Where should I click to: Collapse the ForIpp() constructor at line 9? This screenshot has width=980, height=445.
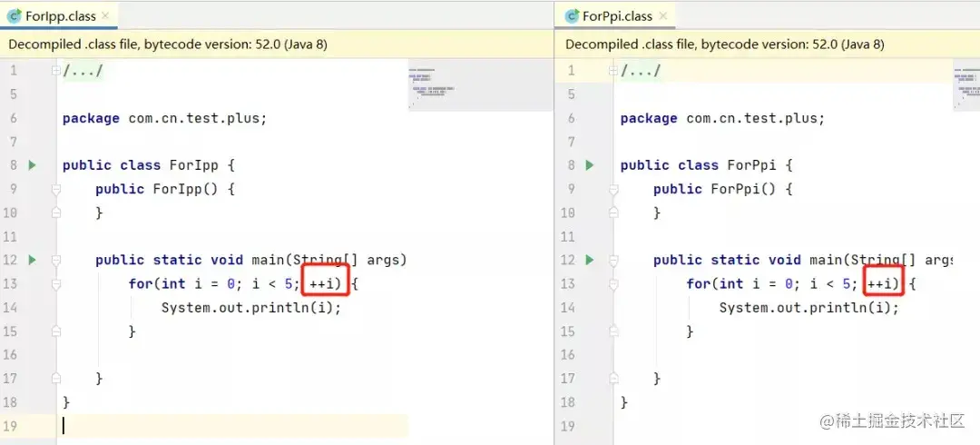(x=56, y=188)
